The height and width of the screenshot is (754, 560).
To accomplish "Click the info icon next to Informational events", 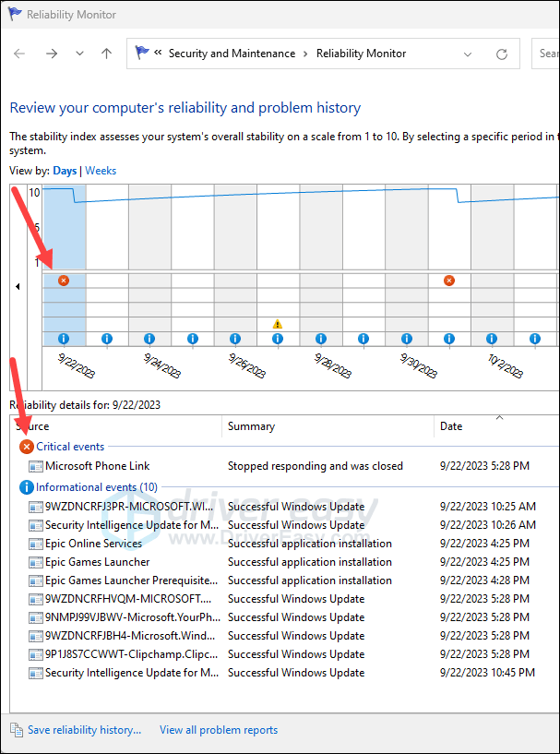I will coord(25,486).
